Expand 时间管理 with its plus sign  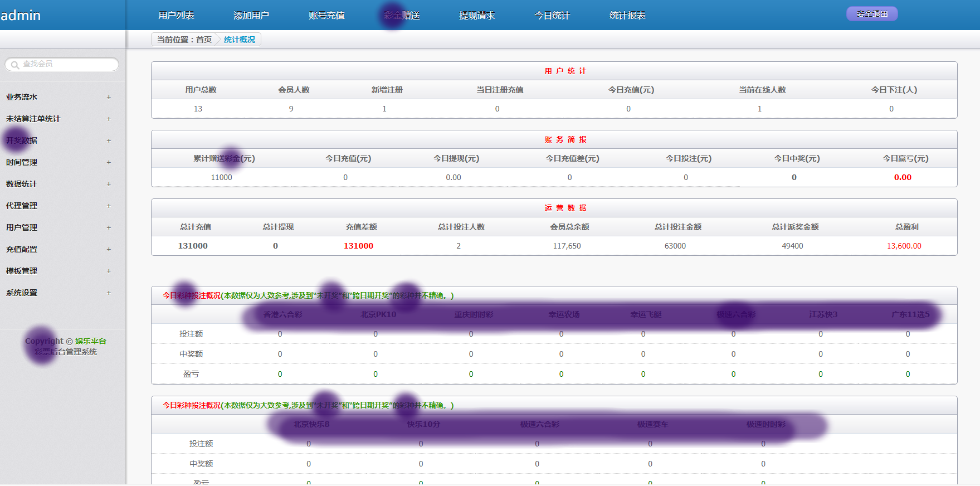point(109,162)
